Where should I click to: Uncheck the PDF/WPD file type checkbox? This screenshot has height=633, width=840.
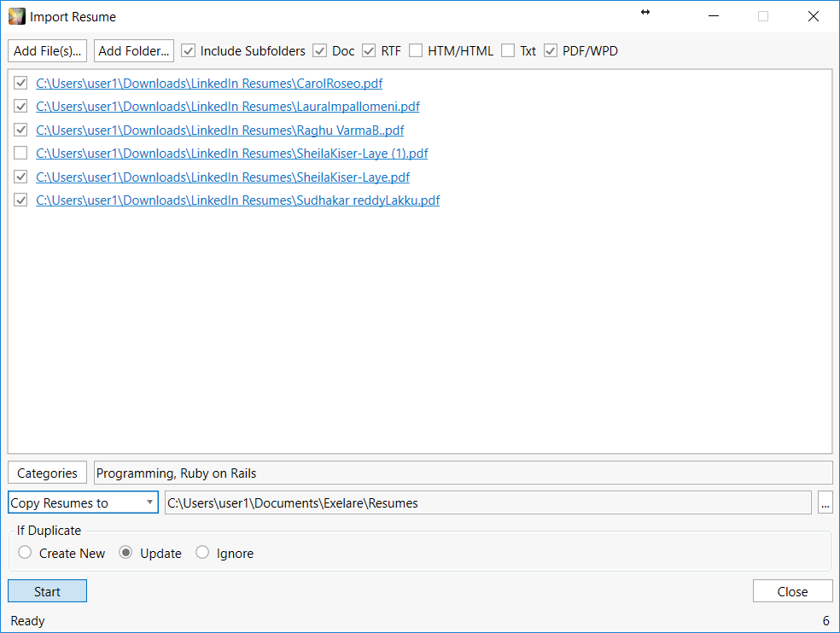click(x=550, y=51)
